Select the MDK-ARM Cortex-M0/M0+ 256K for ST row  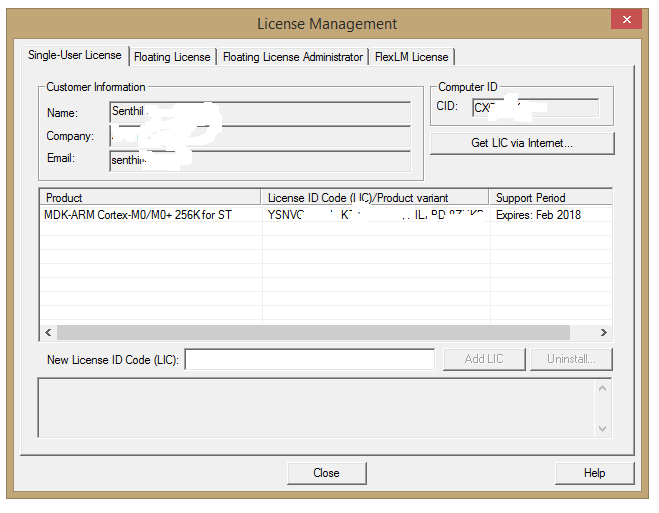coord(326,215)
